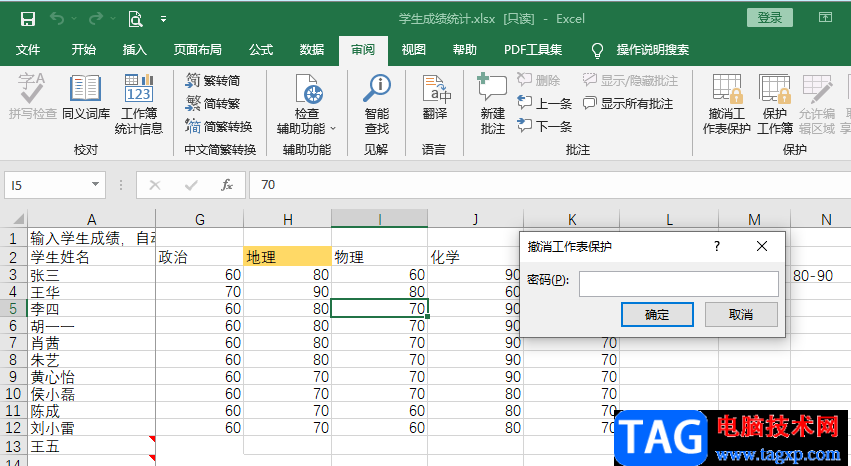This screenshot has width=851, height=466.
Task: Open 工作簿统计信息 workbook statistics
Action: click(x=138, y=104)
